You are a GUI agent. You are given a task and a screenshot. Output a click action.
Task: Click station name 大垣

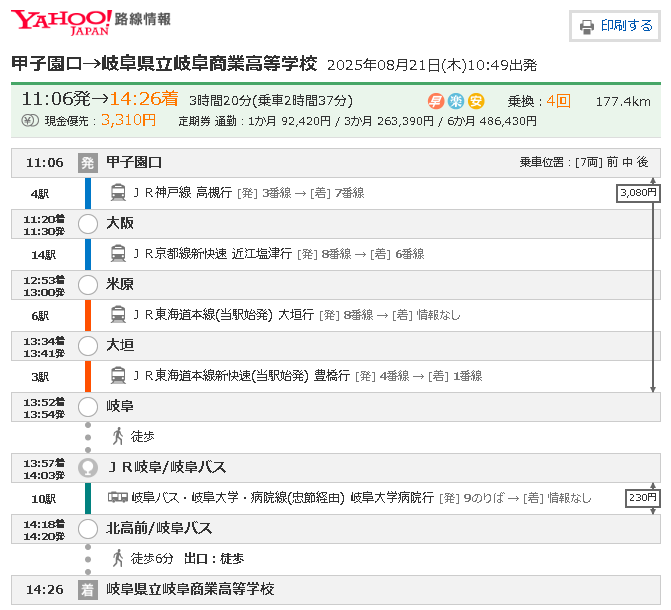[120, 345]
